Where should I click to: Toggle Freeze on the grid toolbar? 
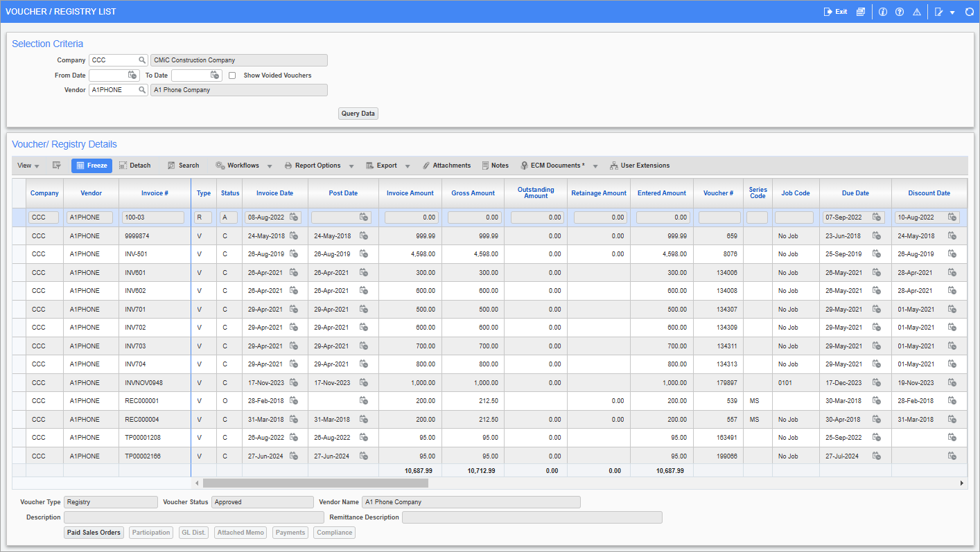91,166
